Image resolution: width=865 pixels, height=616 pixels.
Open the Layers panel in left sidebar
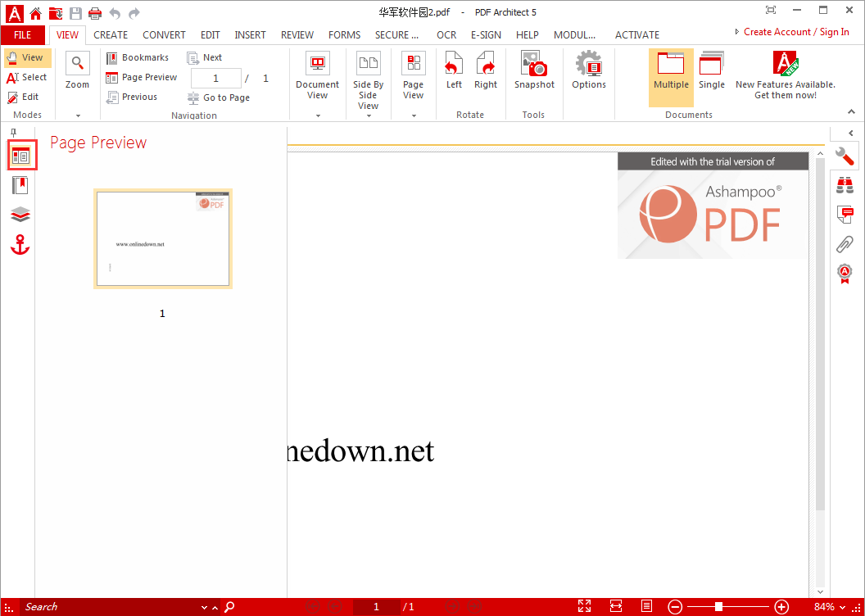click(x=20, y=215)
